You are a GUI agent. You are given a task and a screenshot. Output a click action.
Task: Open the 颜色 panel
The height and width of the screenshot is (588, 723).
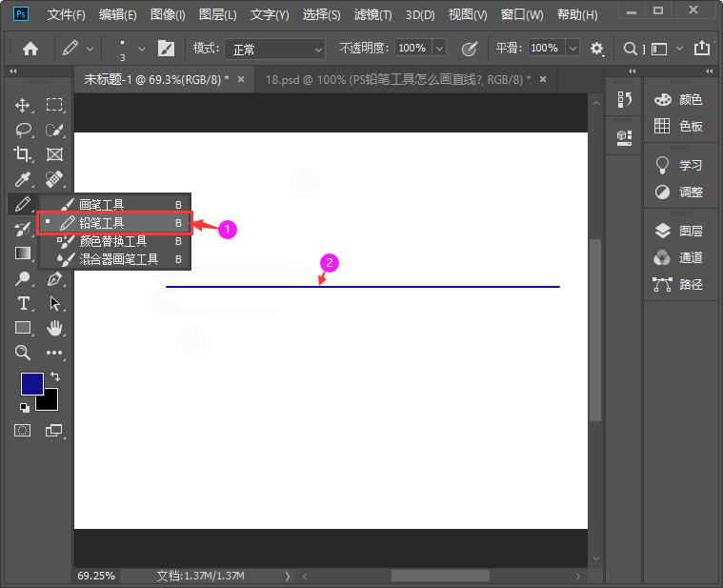point(678,100)
